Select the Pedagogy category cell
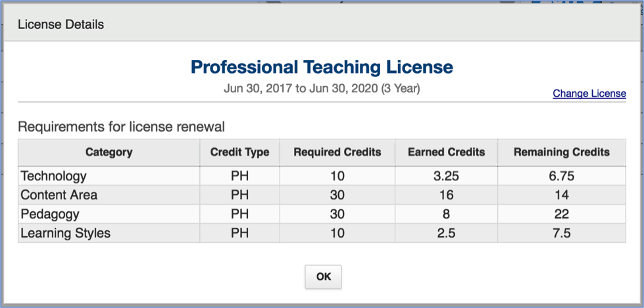This screenshot has width=644, height=308. click(x=49, y=214)
